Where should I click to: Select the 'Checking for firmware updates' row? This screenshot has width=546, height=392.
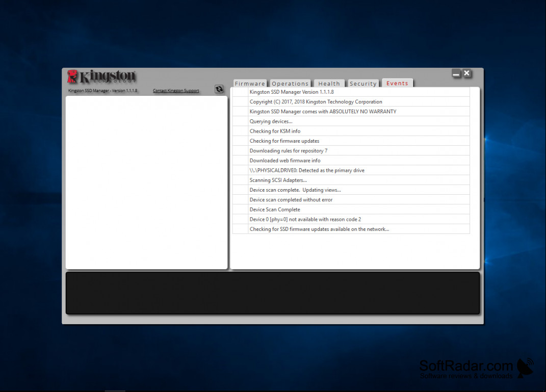351,141
